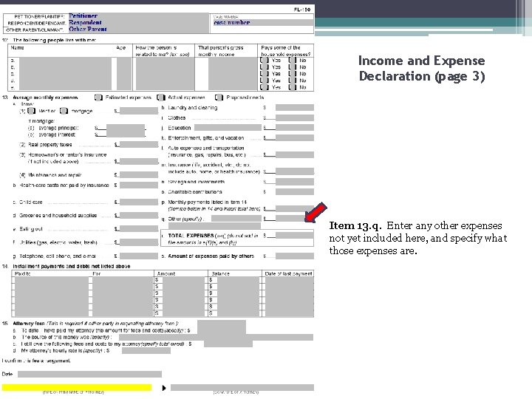Click the slide title Income and Expense Declaration

[422, 68]
